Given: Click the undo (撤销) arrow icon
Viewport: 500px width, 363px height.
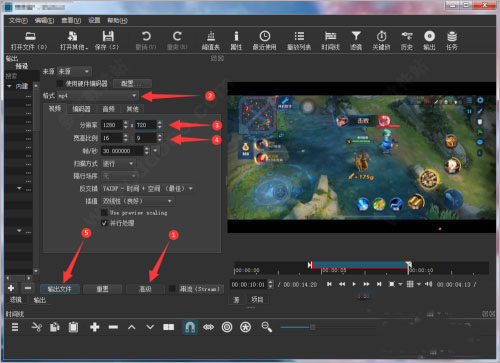Looking at the screenshot, I should pos(146,36).
